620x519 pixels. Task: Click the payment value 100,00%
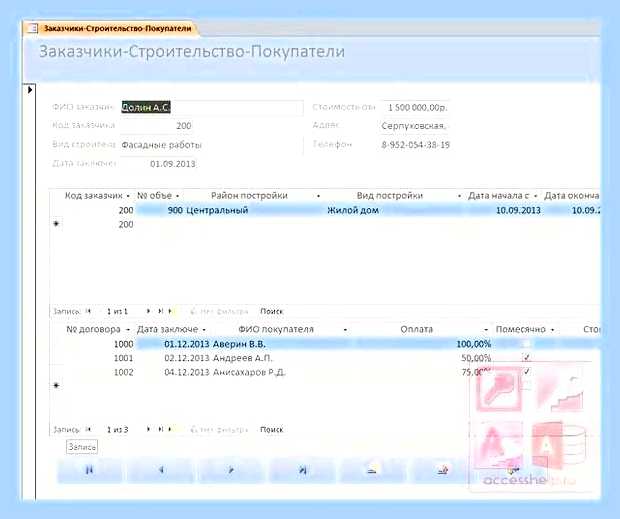click(x=473, y=344)
